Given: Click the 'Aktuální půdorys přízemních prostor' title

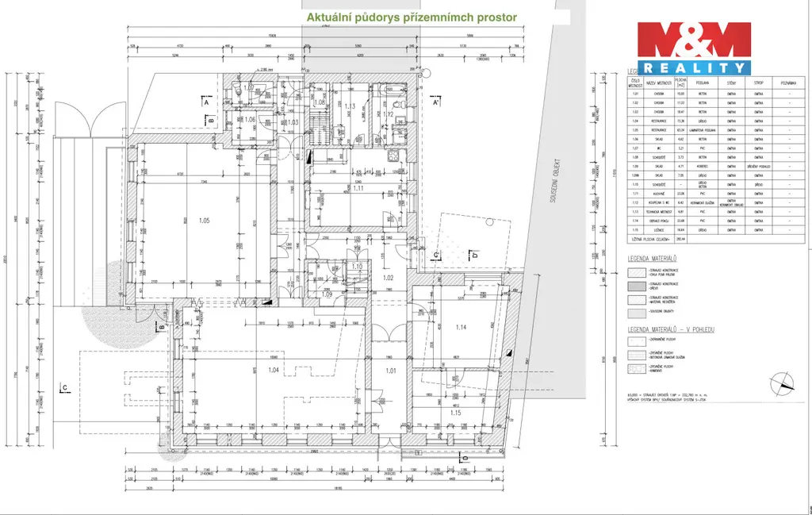Looking at the screenshot, I should [412, 17].
